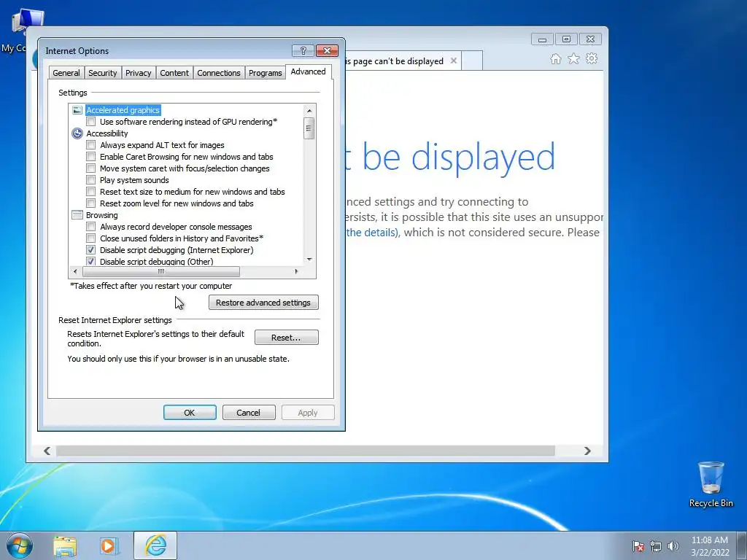747x560 pixels.
Task: Click the Browsing category icon
Action: point(77,215)
